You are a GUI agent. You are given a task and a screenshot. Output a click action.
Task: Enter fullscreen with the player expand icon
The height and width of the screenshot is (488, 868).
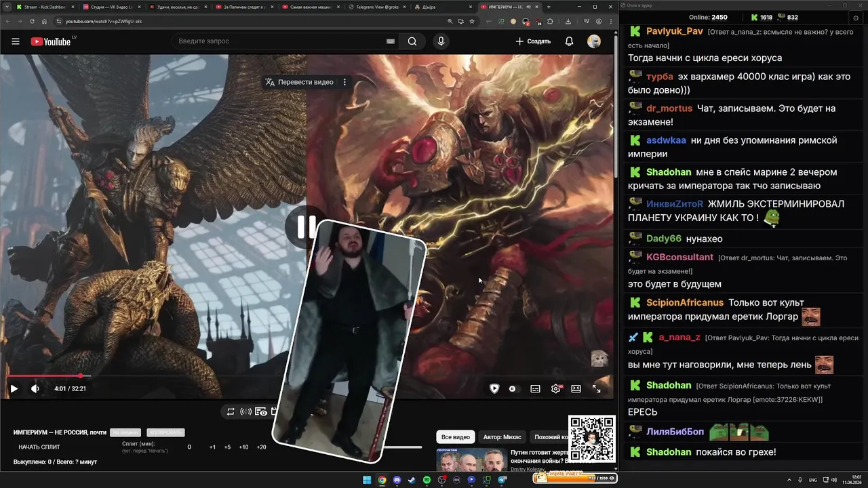597,388
